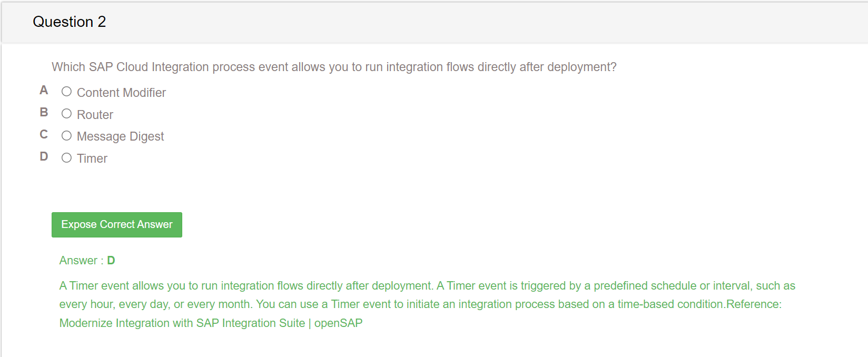
Task: Click option letter B
Action: [x=44, y=113]
